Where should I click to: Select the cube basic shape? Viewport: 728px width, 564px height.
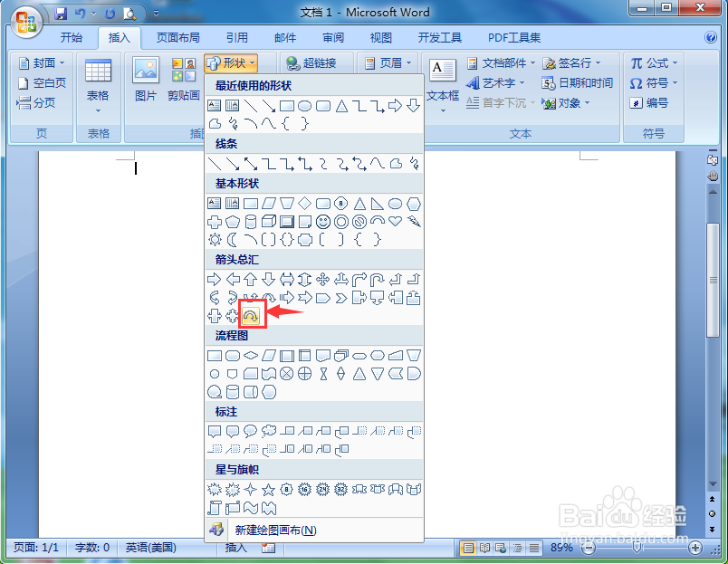pyautogui.click(x=269, y=222)
